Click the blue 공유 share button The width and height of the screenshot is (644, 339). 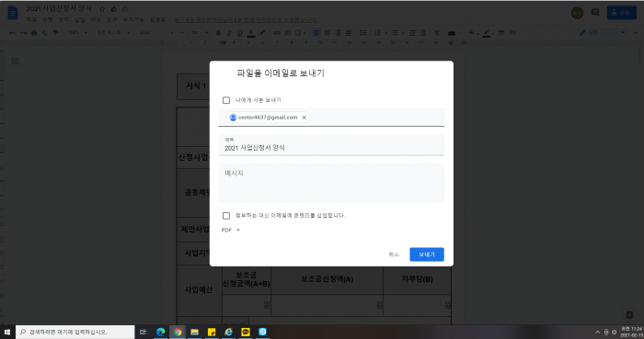click(621, 13)
